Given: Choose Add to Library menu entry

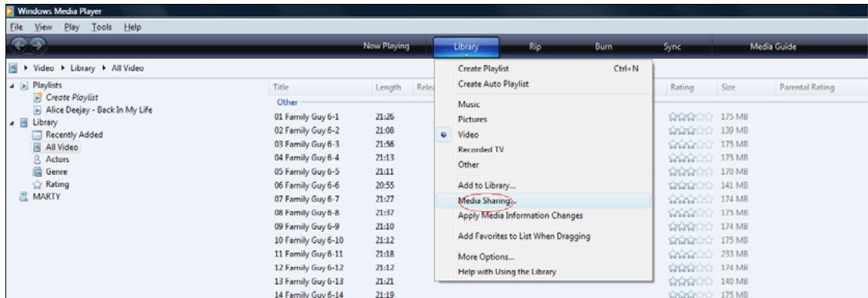Looking at the screenshot, I should pos(543,185).
